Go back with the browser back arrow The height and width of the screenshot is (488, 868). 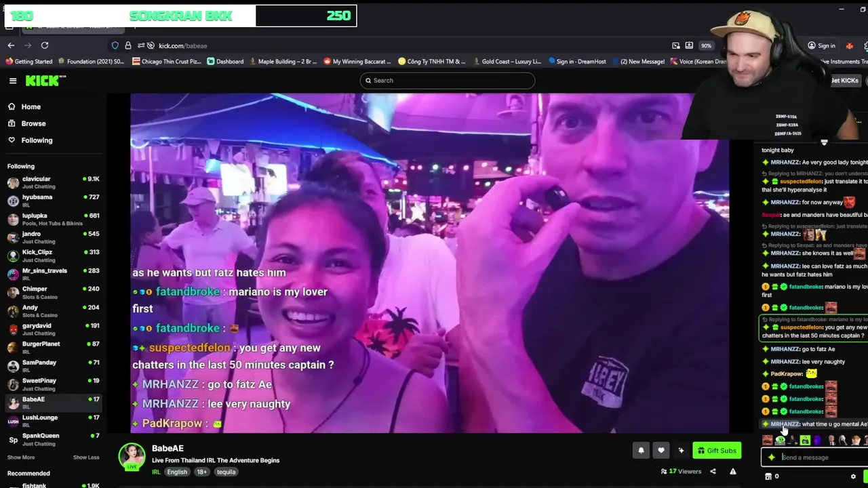point(11,45)
